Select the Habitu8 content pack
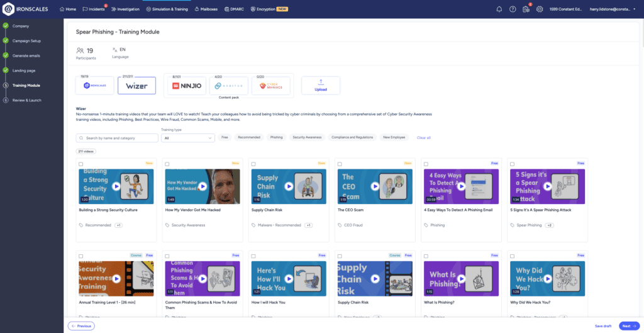644x333 pixels. click(x=229, y=86)
